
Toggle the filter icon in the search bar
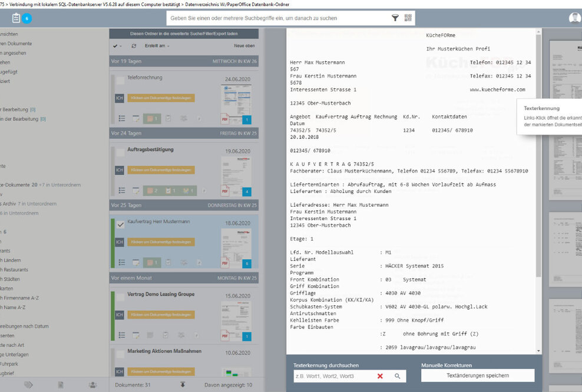click(395, 18)
